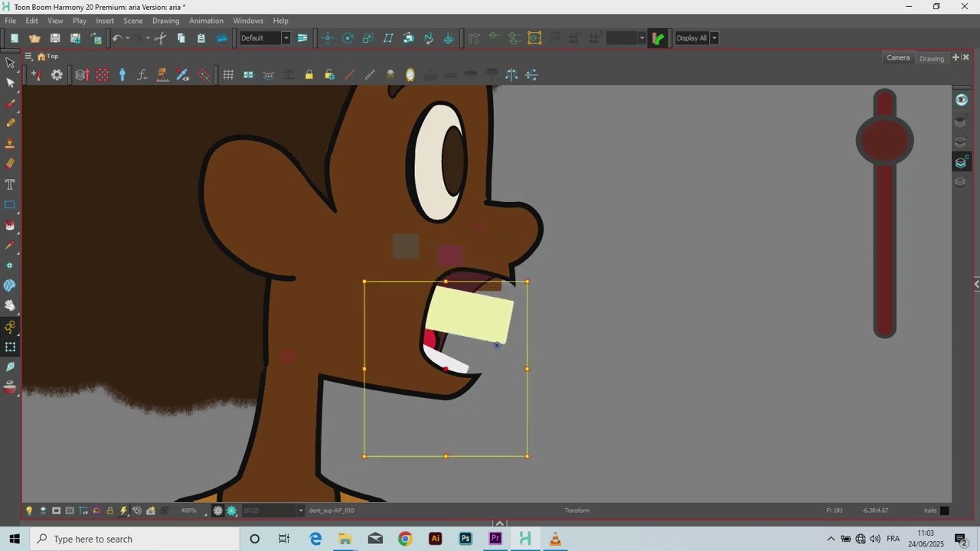Click the 400% zoom level field
Image resolution: width=980 pixels, height=551 pixels.
pos(188,510)
